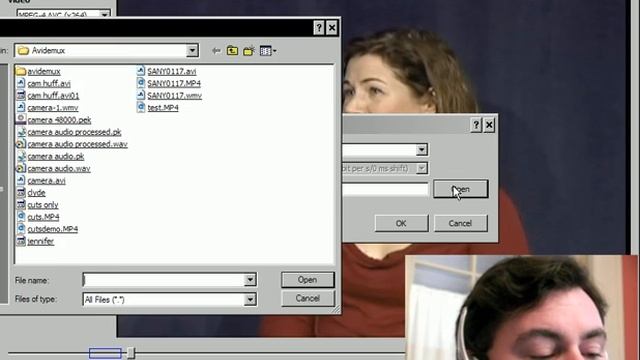Select cuts.MP4 file
Viewport: 640px width, 360px height.
pyautogui.click(x=43, y=217)
